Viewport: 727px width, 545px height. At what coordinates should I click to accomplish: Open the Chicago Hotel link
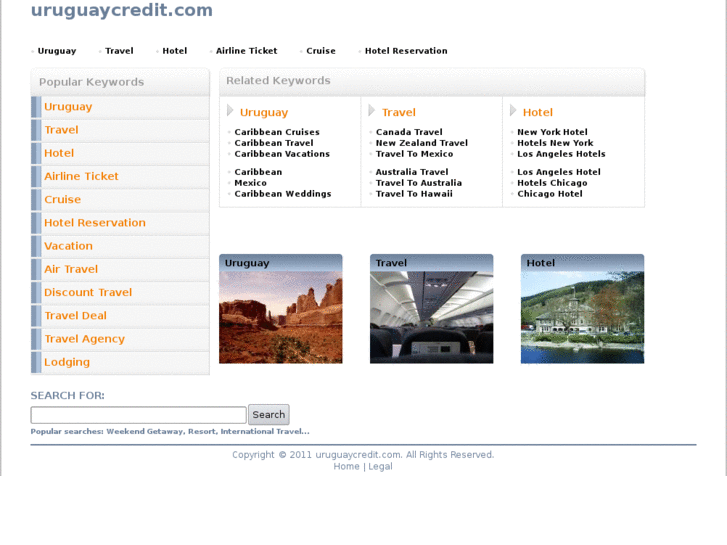(x=550, y=194)
